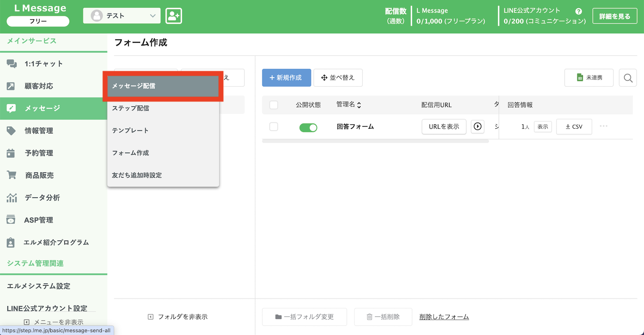
Task: Click the ASP管理 icon
Action: pos(11,220)
